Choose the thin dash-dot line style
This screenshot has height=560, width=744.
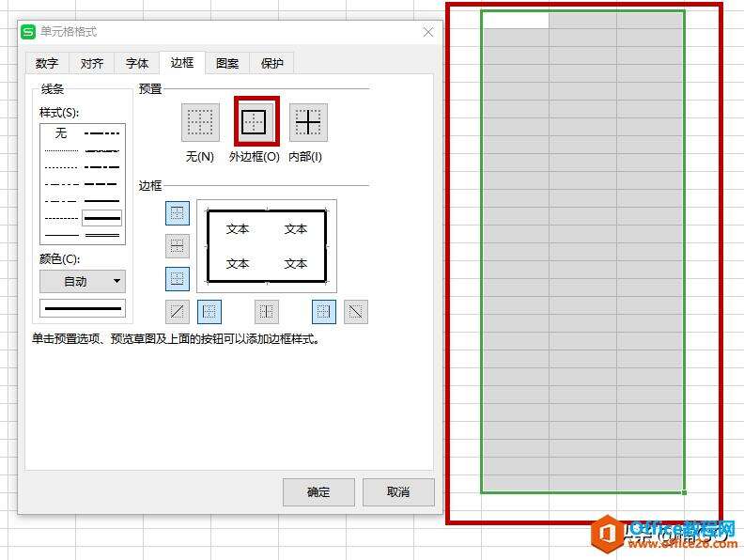click(x=61, y=201)
